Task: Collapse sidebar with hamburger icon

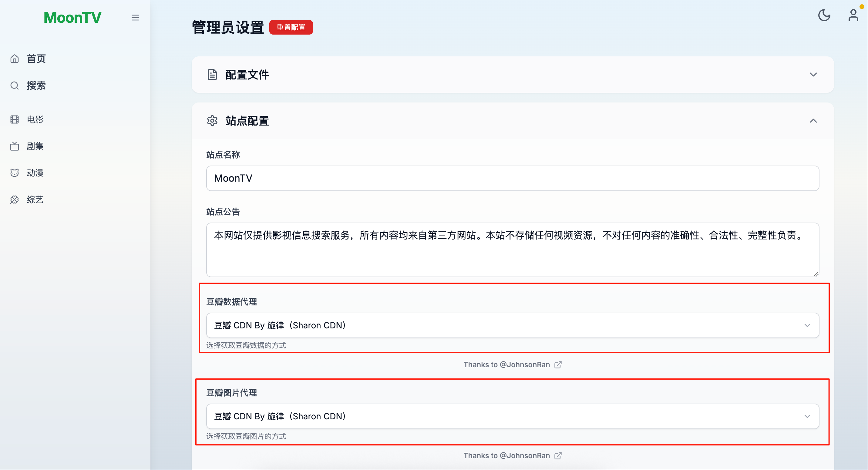Action: (135, 18)
